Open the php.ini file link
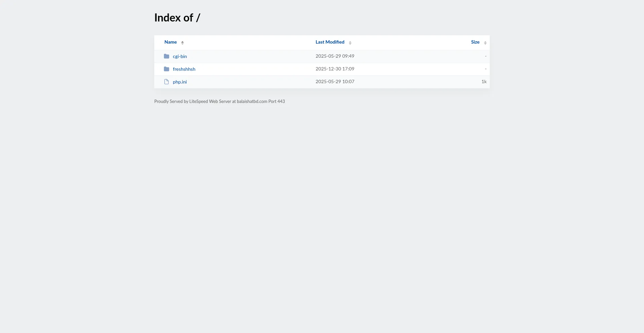The image size is (644, 333). pyautogui.click(x=180, y=82)
